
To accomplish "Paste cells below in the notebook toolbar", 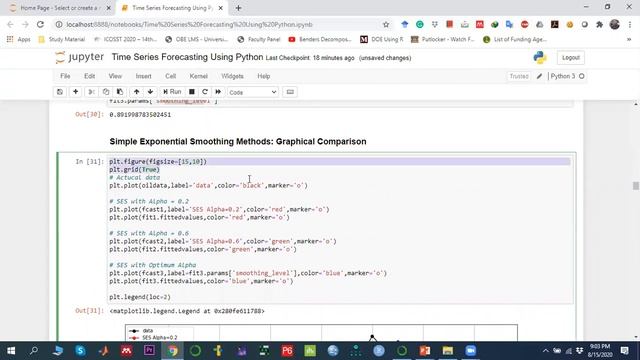I will coord(120,92).
